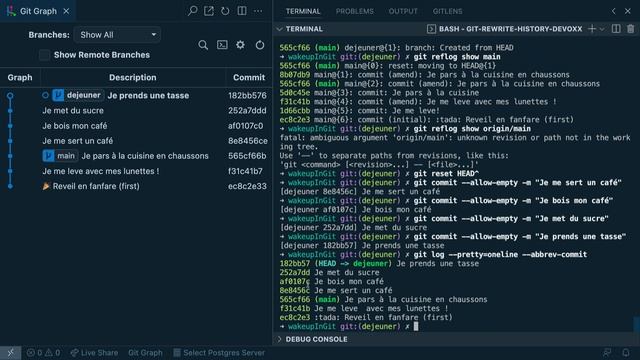Close the Git Graph tab

pyautogui.click(x=66, y=11)
